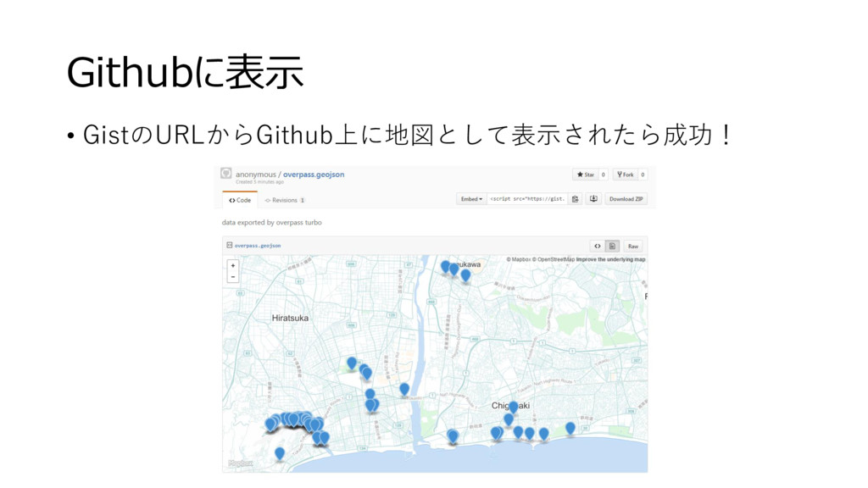Open the Raw file view
This screenshot has width=868, height=488.
(633, 247)
